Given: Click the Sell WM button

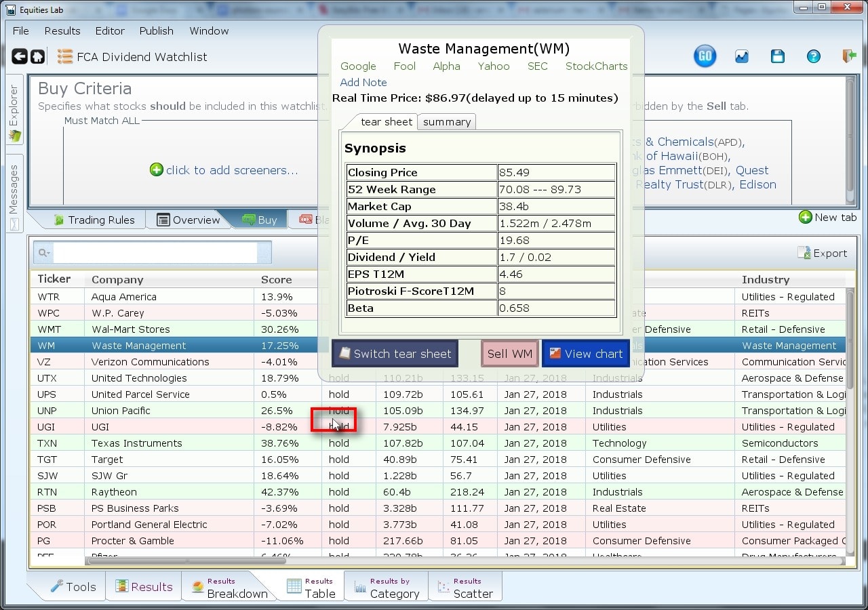Looking at the screenshot, I should [510, 354].
